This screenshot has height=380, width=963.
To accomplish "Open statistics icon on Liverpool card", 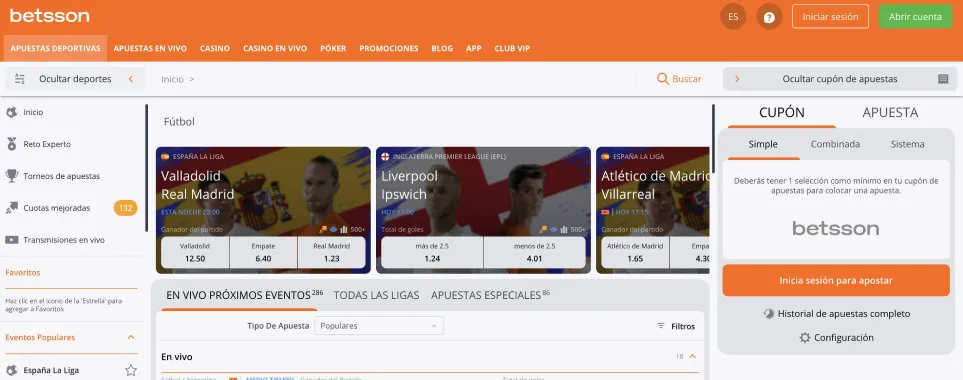I will [564, 230].
